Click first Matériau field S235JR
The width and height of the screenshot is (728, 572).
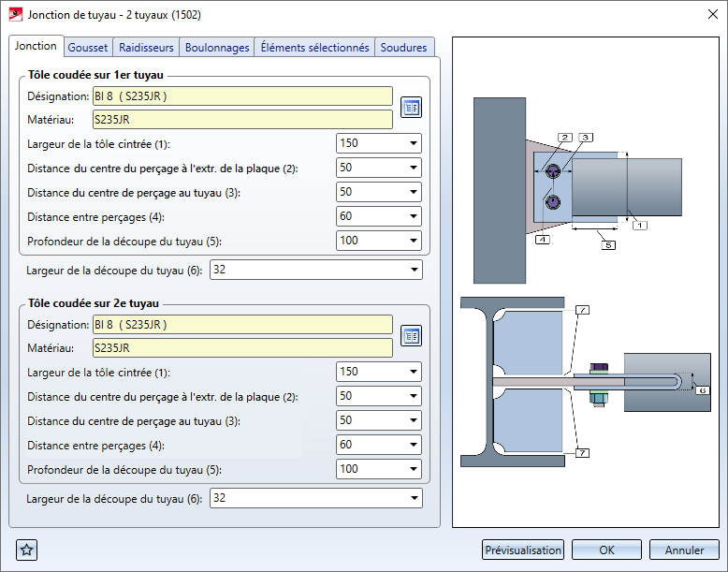pos(241,119)
